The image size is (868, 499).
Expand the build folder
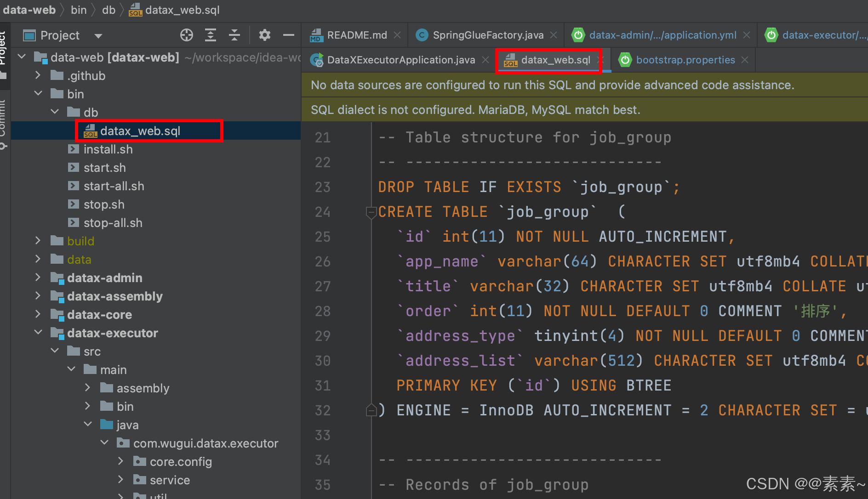[x=38, y=241]
